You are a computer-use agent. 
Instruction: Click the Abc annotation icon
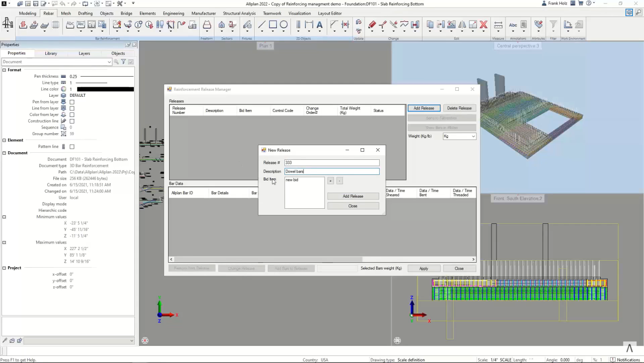pos(513,25)
